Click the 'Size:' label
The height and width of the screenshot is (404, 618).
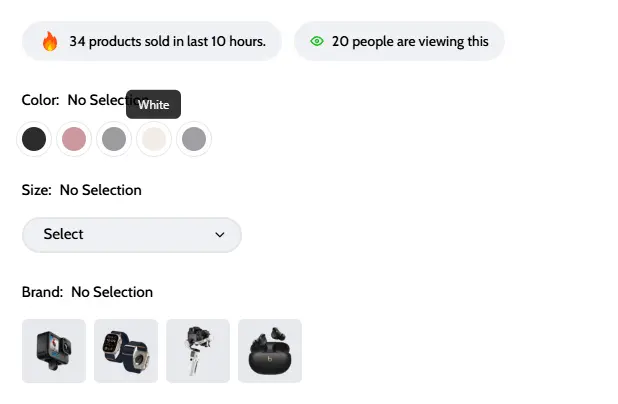pyautogui.click(x=37, y=190)
